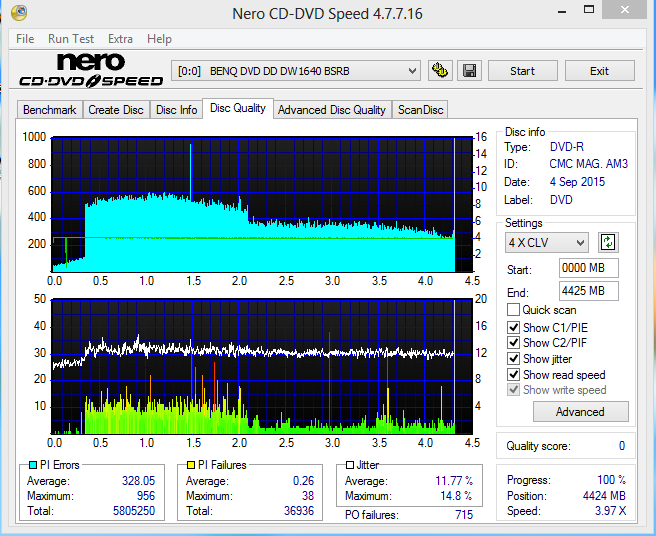Screen dimensions: 656x536
Task: Switch to the Disc Info tab
Action: tap(177, 110)
